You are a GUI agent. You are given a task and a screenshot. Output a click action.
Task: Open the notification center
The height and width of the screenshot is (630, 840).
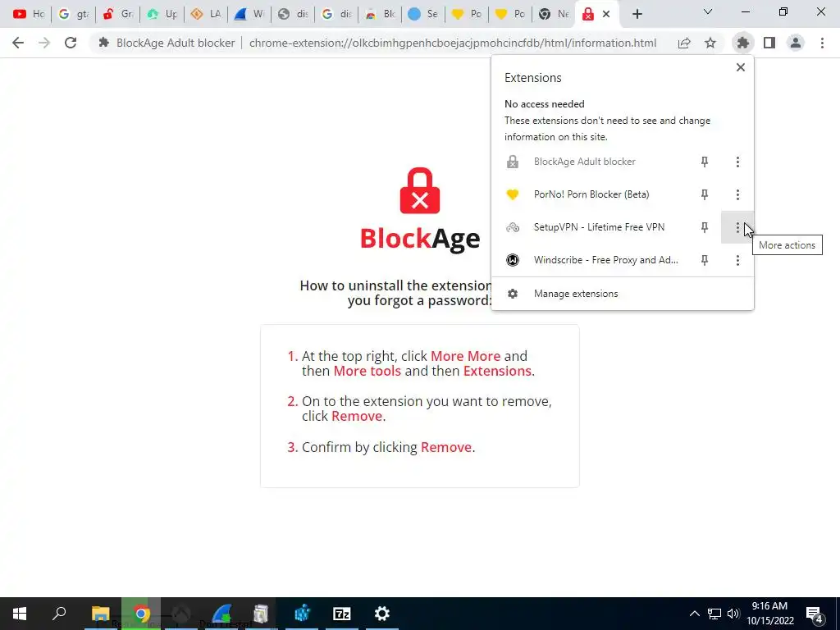click(815, 614)
